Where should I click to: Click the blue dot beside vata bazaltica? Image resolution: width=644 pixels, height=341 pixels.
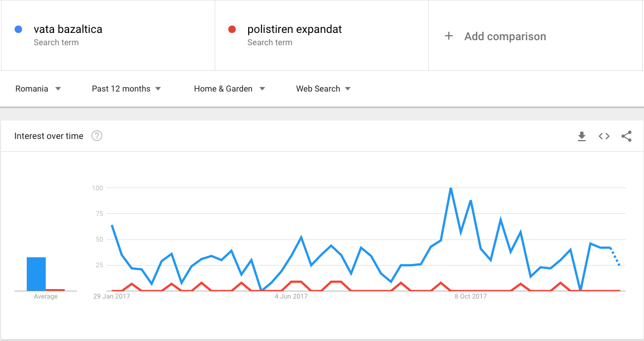pyautogui.click(x=18, y=29)
